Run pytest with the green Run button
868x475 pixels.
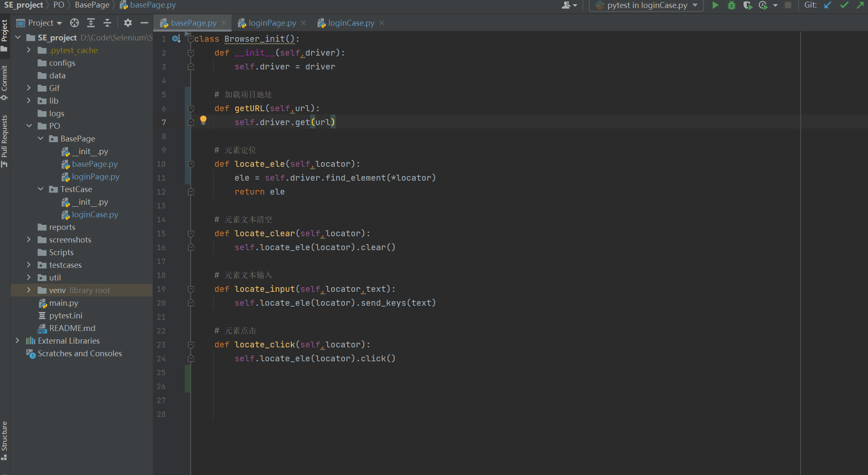point(715,5)
